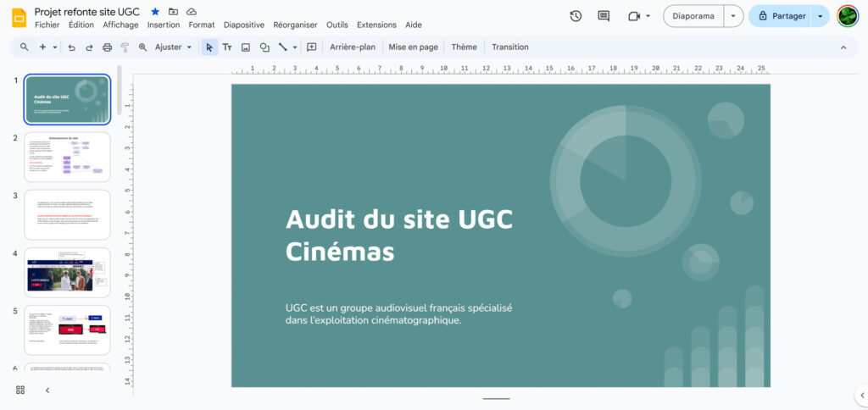868x410 pixels.
Task: Click the subtitle text about UGC groupe audiovisuel
Action: [399, 313]
